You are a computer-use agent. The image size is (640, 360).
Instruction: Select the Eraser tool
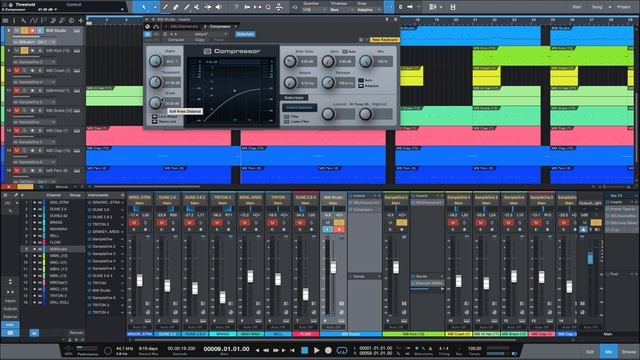176,7
